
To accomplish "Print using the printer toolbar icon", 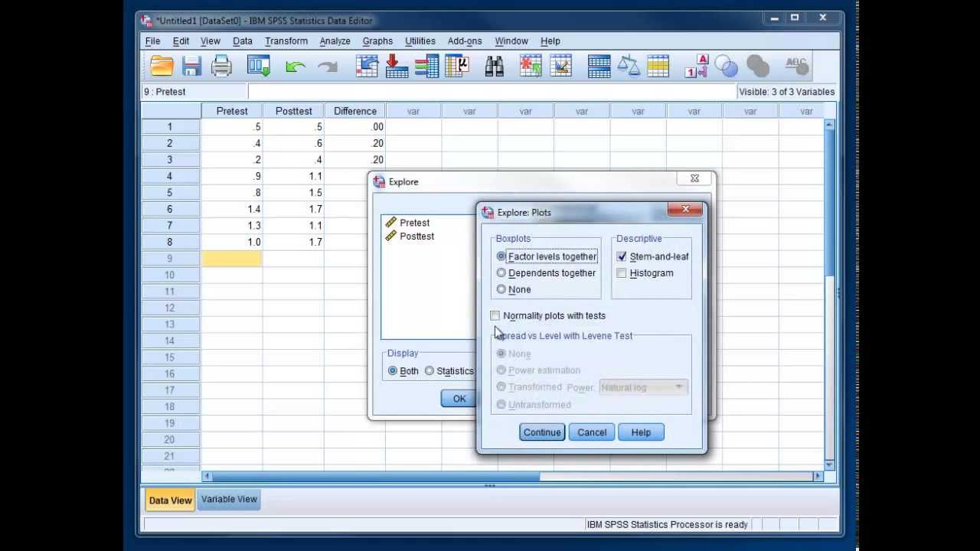I will click(221, 67).
